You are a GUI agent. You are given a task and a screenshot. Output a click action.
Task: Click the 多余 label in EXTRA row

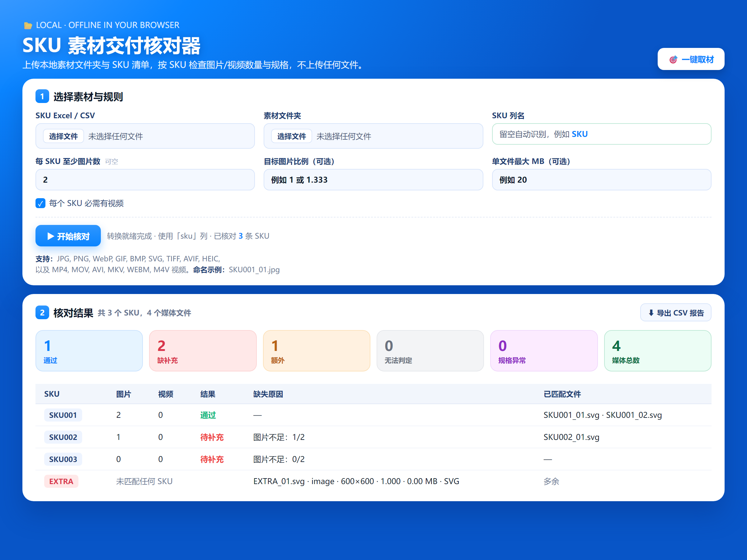click(551, 481)
